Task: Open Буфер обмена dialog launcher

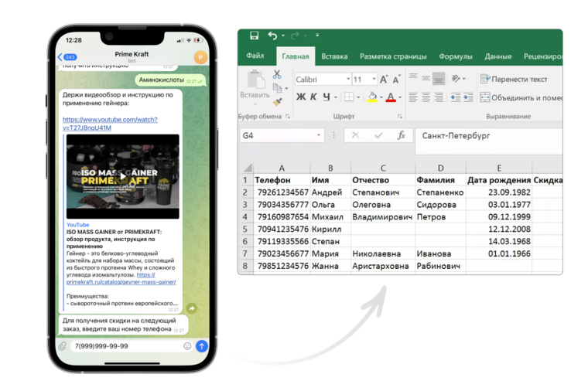Action: [288, 117]
